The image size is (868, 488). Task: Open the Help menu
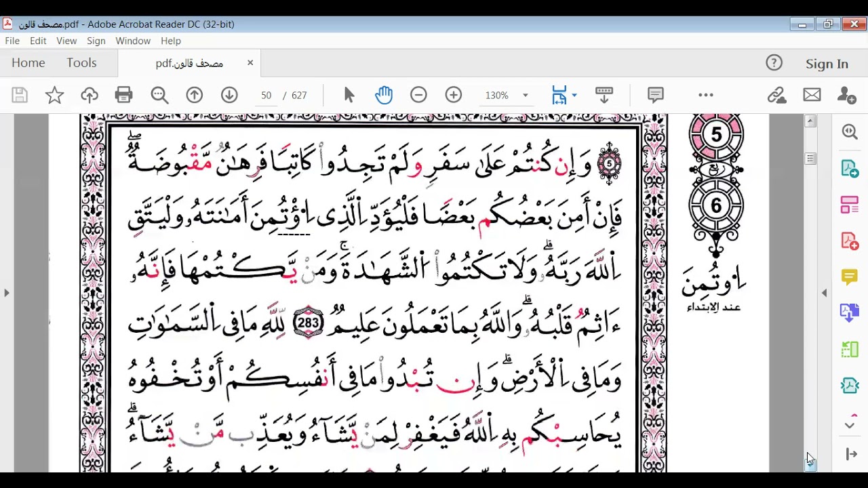coord(171,41)
